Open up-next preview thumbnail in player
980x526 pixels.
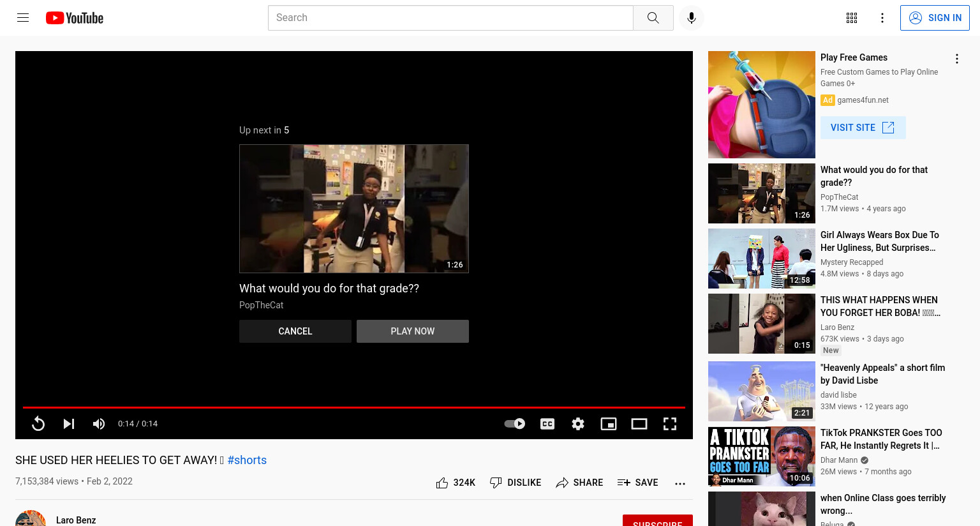coord(354,209)
